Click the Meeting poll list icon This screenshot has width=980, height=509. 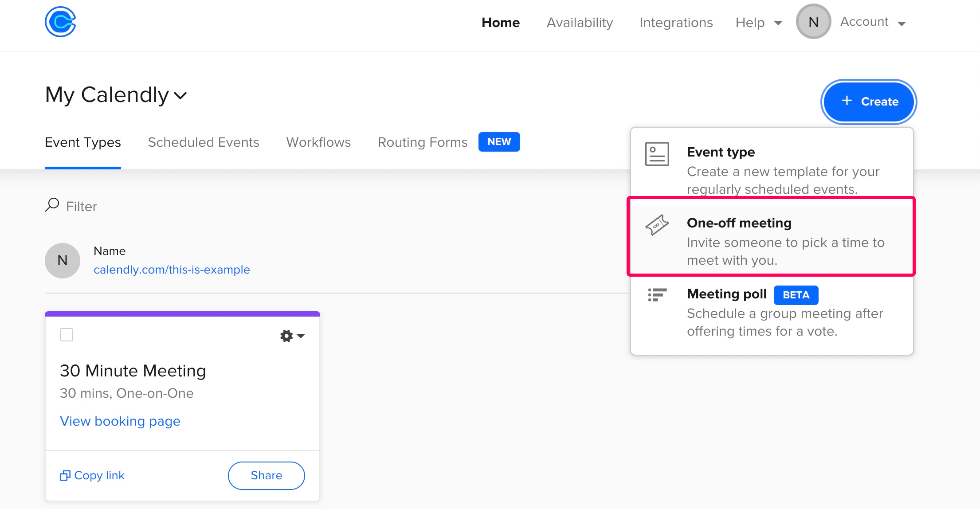click(x=657, y=295)
